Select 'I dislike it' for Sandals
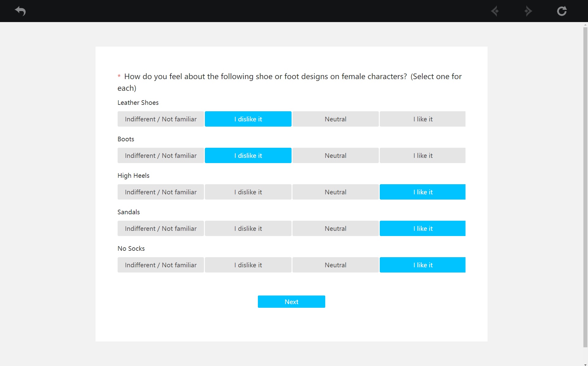The width and height of the screenshot is (588, 366). (x=248, y=228)
